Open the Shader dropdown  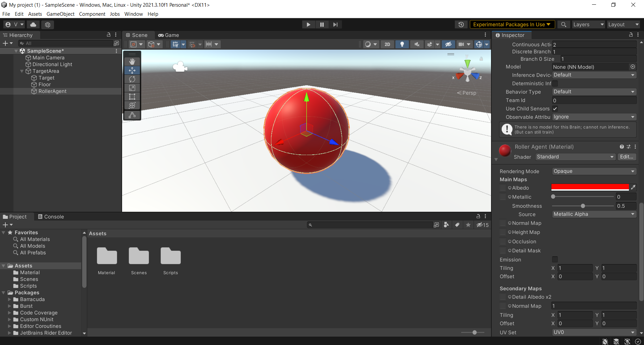[575, 157]
